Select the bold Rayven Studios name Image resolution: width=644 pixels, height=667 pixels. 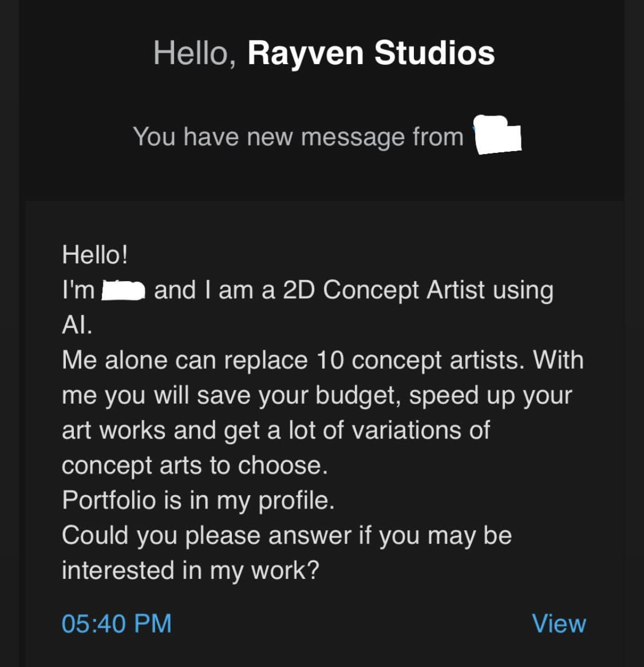point(371,53)
